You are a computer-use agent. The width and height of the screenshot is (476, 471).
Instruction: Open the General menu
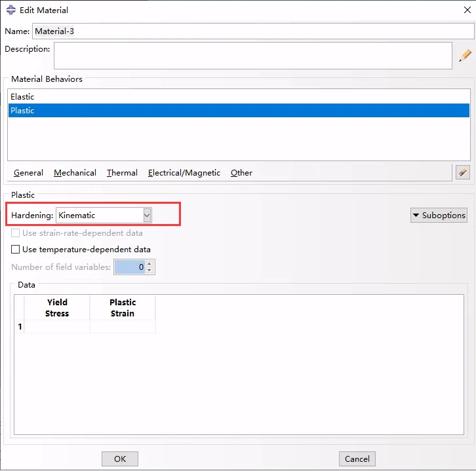pos(28,173)
